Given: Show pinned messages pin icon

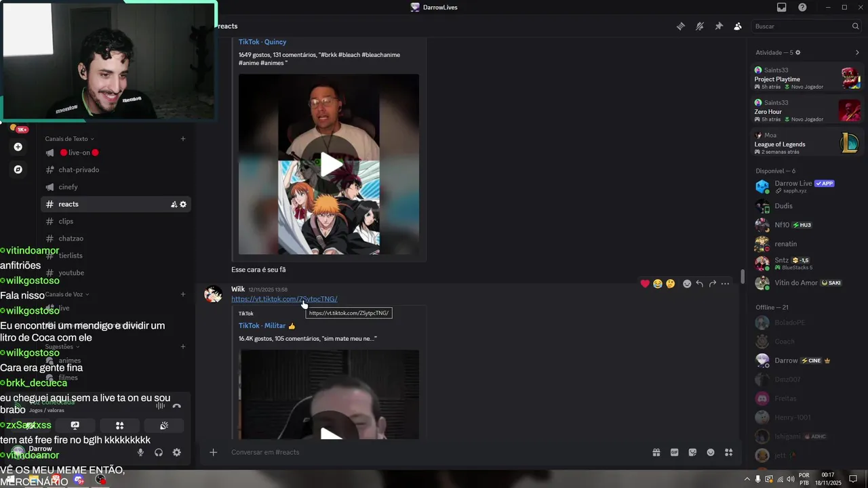Looking at the screenshot, I should click(x=719, y=26).
